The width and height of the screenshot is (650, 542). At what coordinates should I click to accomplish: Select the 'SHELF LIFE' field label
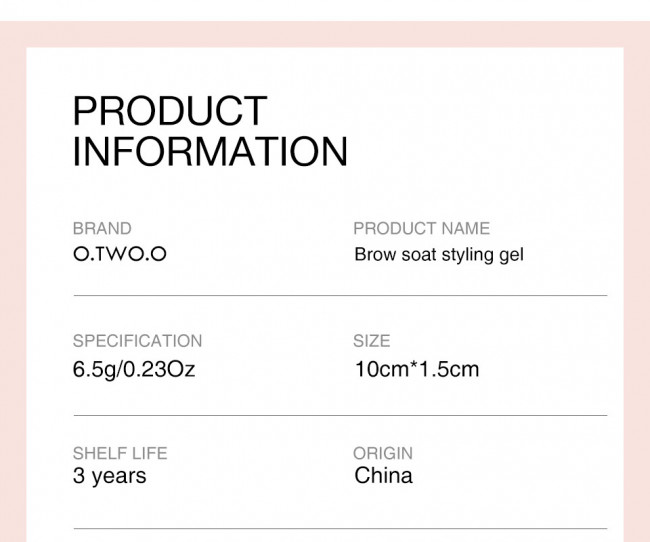click(x=120, y=453)
